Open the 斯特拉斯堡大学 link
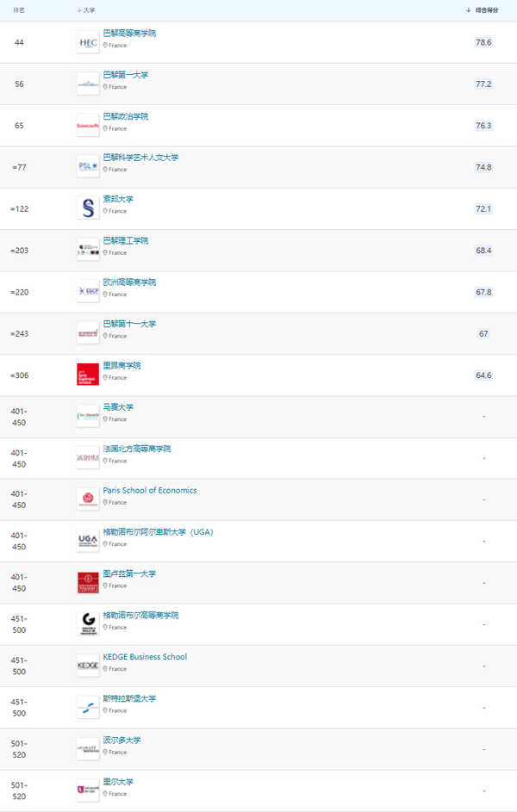Screen dimensions: 517x812 pyautogui.click(x=129, y=698)
